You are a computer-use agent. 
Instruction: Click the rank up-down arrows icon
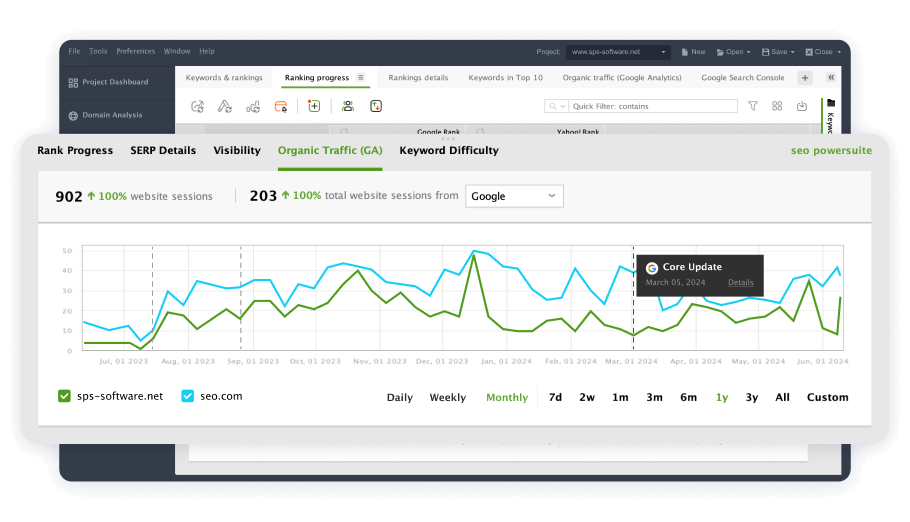click(x=376, y=106)
